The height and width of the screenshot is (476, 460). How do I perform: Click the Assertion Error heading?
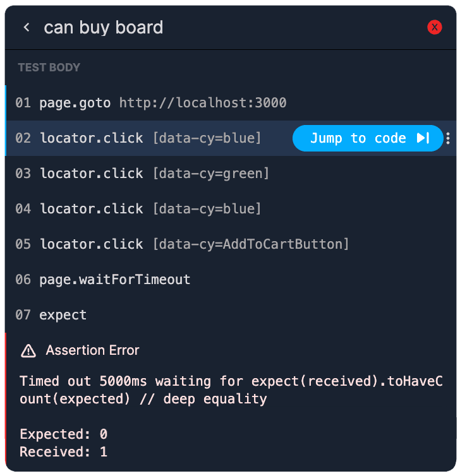click(92, 350)
